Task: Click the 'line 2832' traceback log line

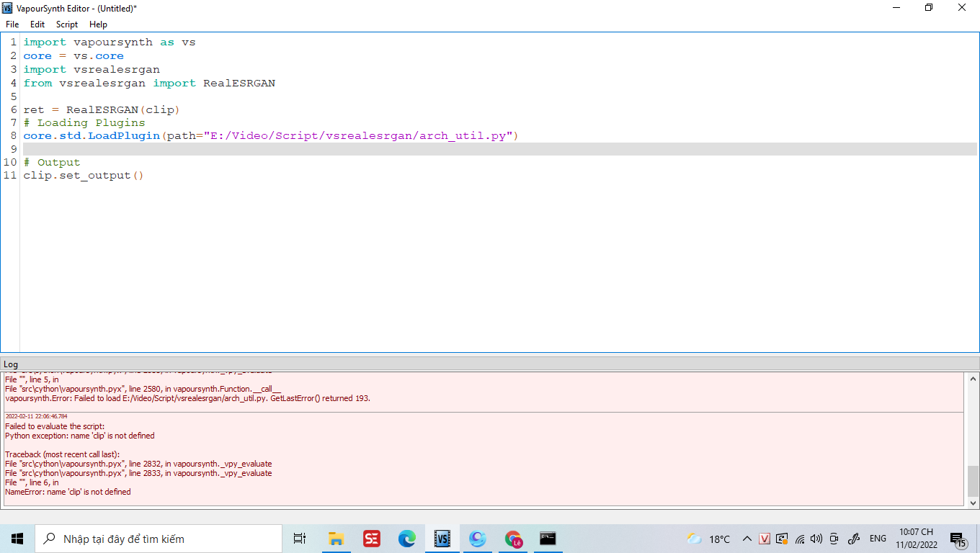Action: tap(138, 464)
